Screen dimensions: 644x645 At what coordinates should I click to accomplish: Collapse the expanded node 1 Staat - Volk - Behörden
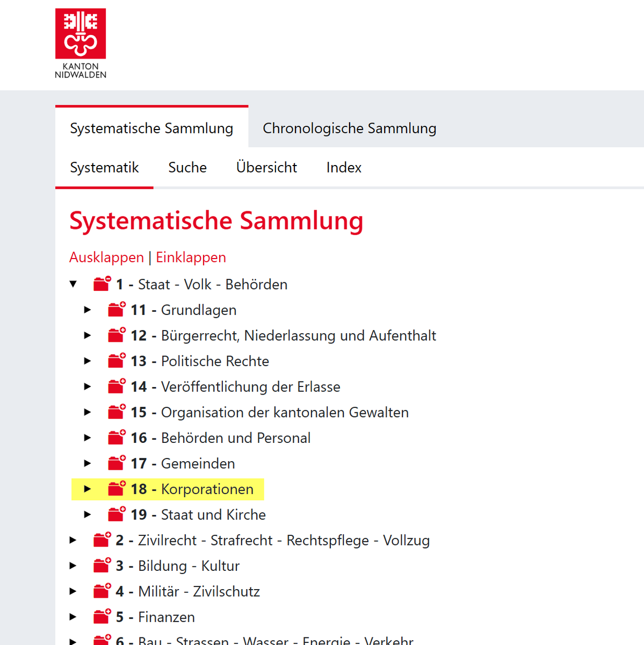[x=73, y=284]
